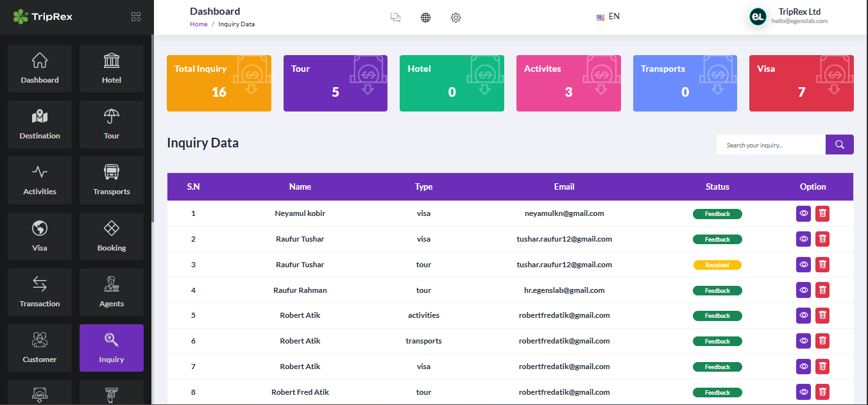868x405 pixels.
Task: Click the Home breadcrumb link
Action: click(198, 23)
